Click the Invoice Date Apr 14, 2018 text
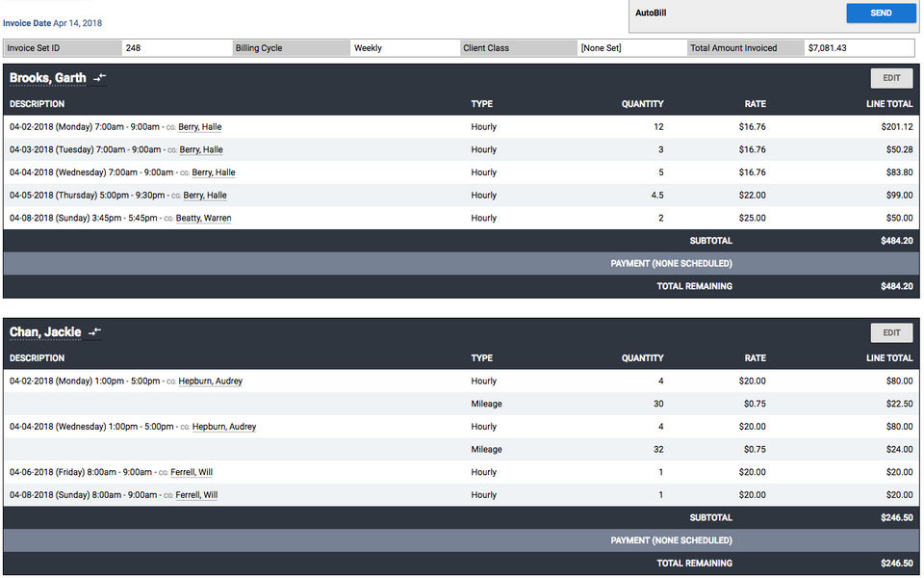Viewport: 924px width, 578px height. pos(52,23)
